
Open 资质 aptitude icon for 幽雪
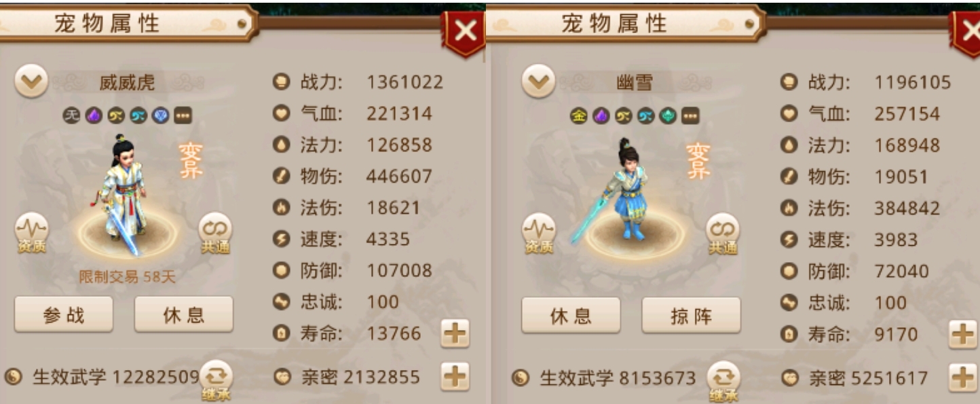[539, 233]
